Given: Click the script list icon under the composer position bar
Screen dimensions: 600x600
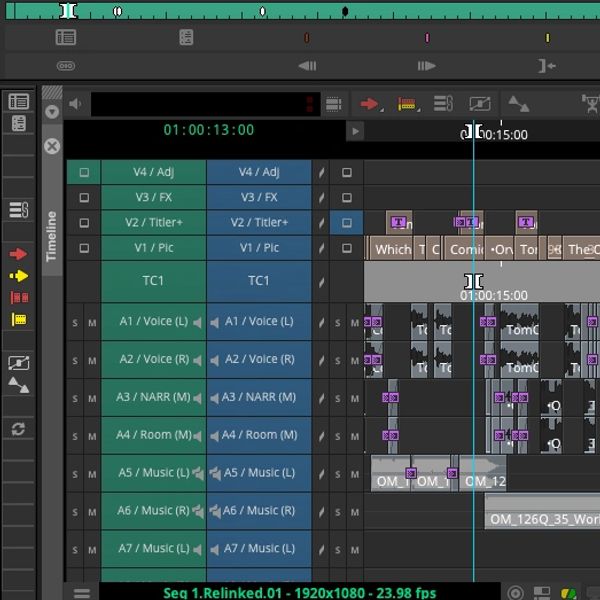Looking at the screenshot, I should click(186, 37).
